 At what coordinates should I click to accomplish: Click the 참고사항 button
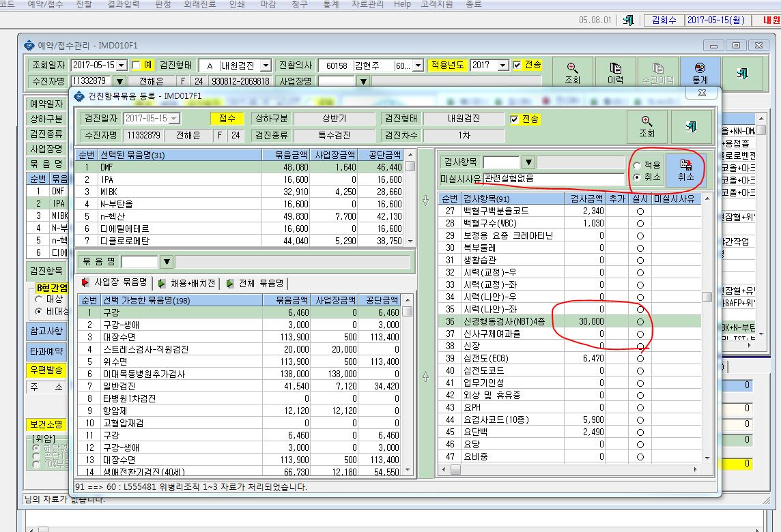pyautogui.click(x=46, y=331)
